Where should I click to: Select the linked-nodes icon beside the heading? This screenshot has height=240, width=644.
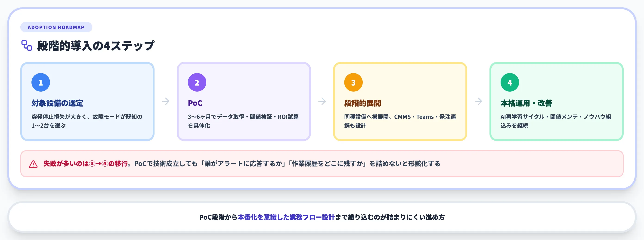coord(27,45)
